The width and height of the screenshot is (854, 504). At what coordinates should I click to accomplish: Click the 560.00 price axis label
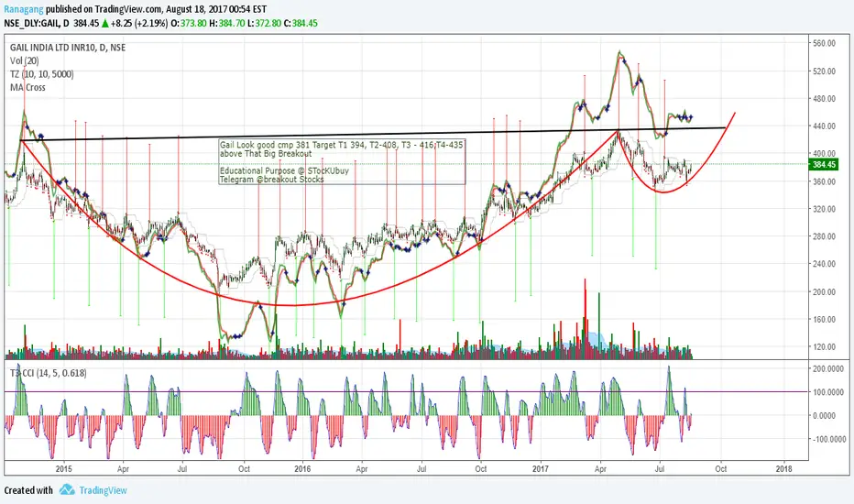point(824,44)
